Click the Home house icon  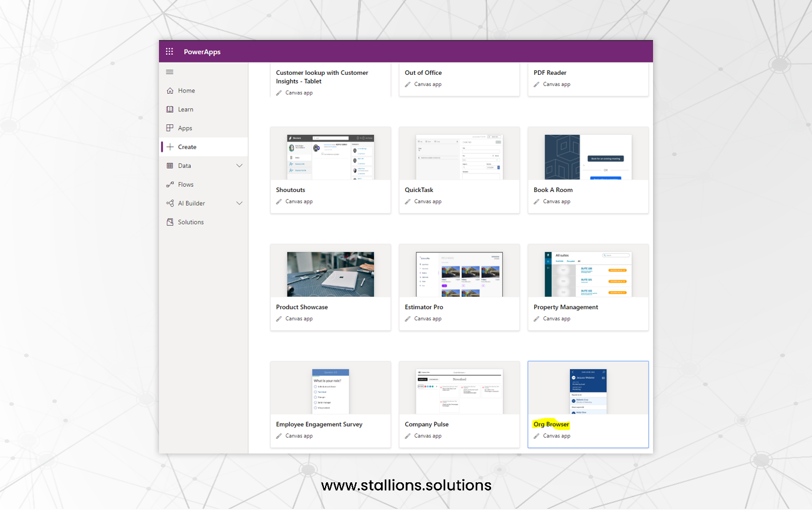click(170, 91)
